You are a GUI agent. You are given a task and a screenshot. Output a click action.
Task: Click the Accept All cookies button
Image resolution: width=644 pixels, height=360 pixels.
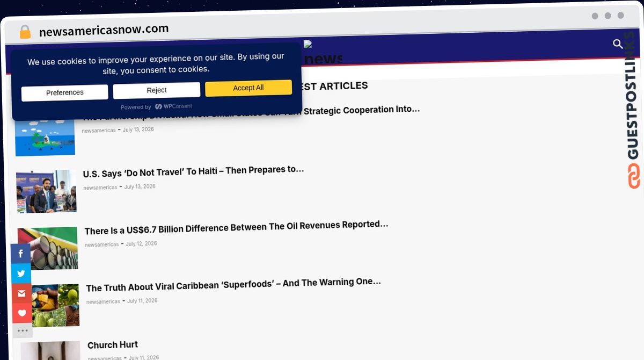click(x=248, y=88)
